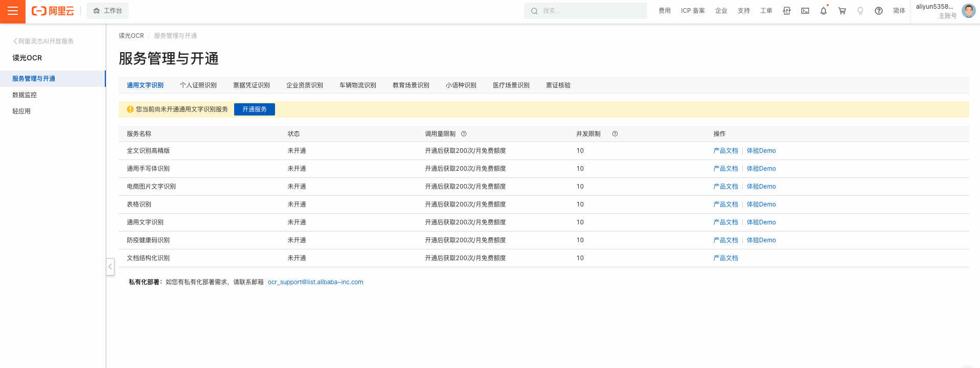This screenshot has height=368, width=980.
Task: Click the warning icon in the yellow banner
Action: point(130,109)
